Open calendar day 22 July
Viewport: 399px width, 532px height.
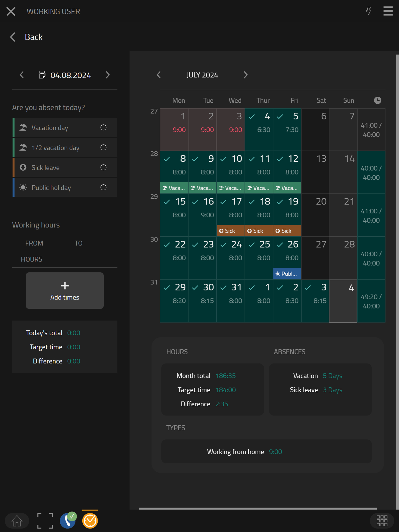point(174,258)
